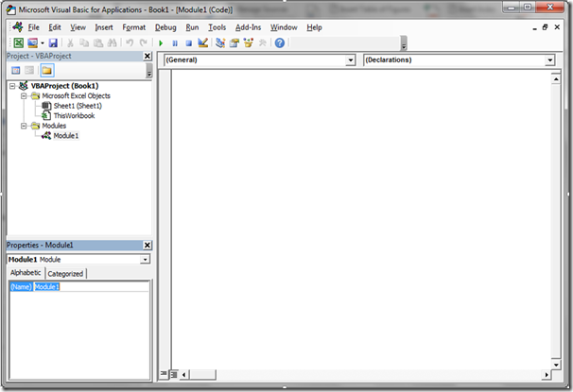
Task: Open Object Browser toolbar icon
Action: pyautogui.click(x=248, y=43)
